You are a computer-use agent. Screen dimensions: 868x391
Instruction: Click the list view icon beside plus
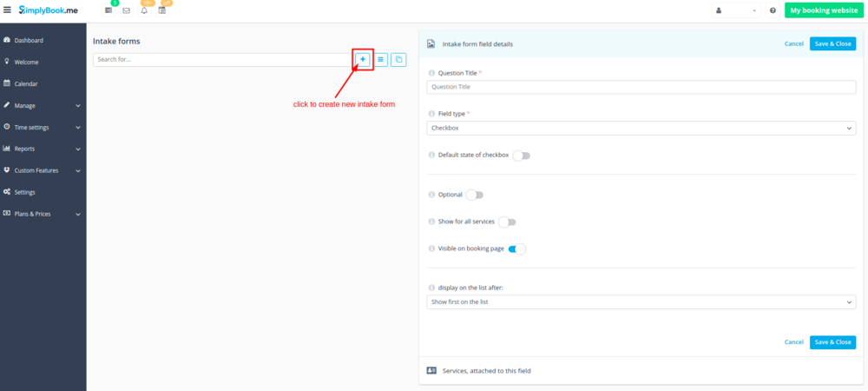click(381, 60)
